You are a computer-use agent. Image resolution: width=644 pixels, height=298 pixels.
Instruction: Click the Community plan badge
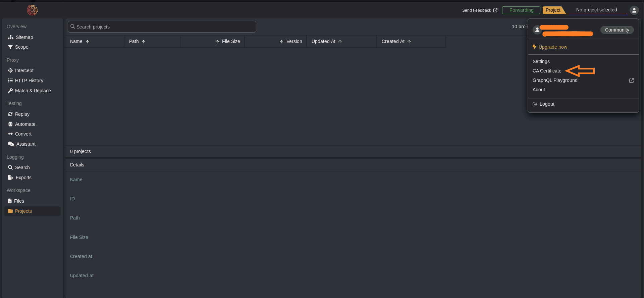click(617, 30)
